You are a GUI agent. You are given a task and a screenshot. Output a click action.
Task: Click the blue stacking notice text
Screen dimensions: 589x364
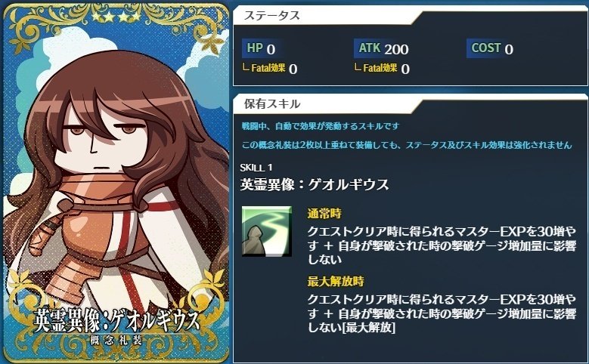click(407, 145)
